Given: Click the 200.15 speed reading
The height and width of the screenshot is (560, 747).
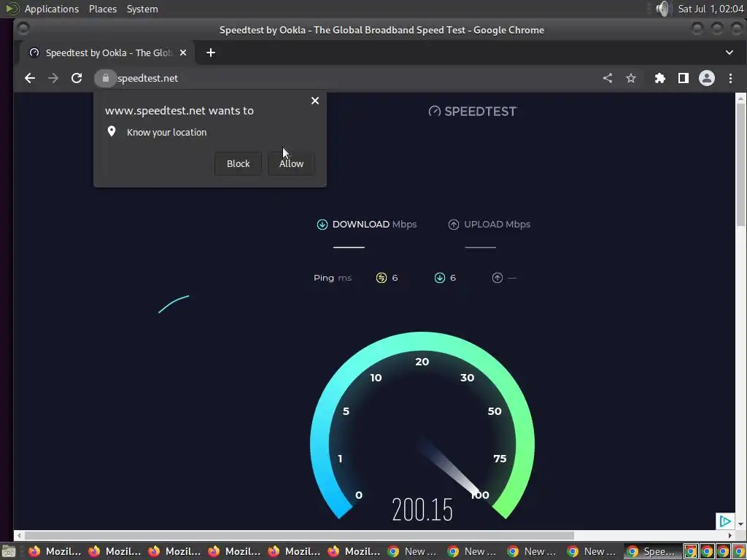Looking at the screenshot, I should click(422, 510).
